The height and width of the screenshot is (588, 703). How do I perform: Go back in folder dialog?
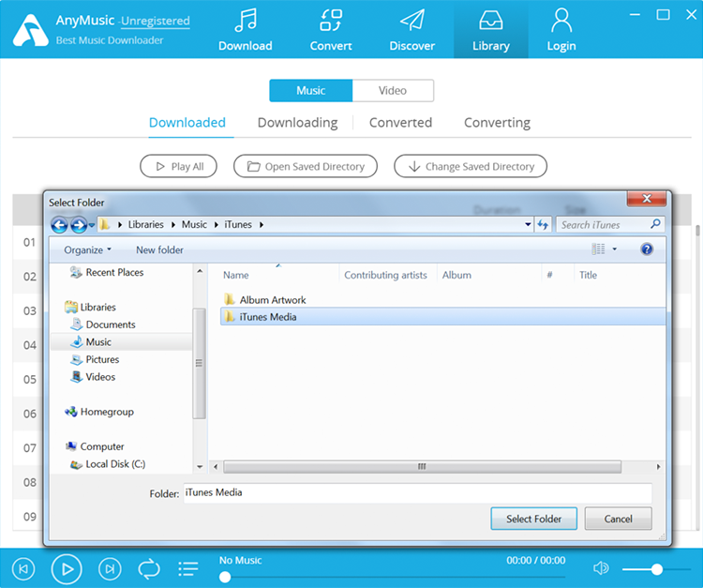point(59,225)
